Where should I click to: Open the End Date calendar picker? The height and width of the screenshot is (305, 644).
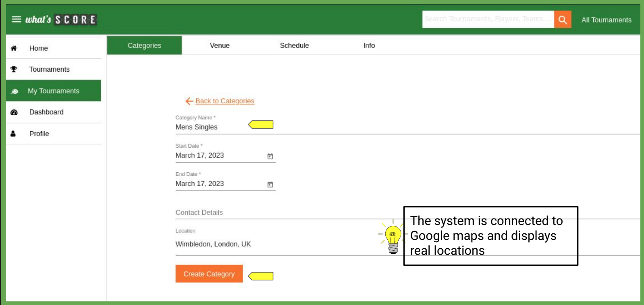point(270,184)
